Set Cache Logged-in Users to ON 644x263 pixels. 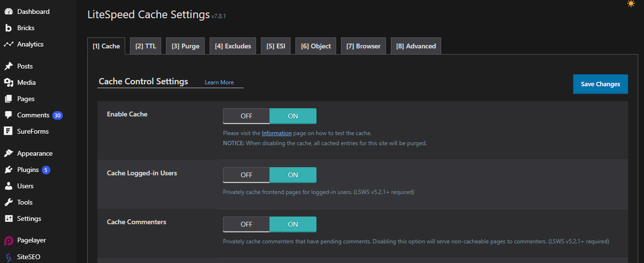pyautogui.click(x=293, y=175)
